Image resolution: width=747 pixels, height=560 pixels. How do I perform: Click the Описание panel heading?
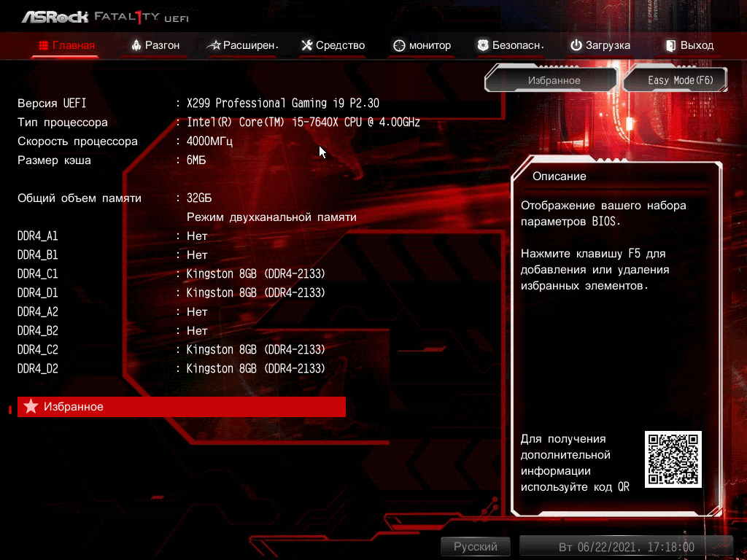tap(560, 176)
